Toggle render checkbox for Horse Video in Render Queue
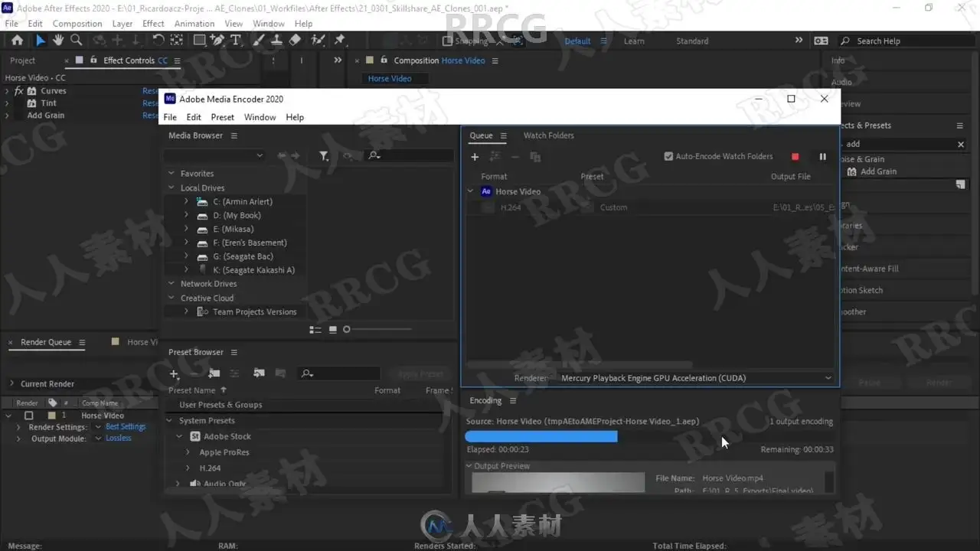980x551 pixels. (x=29, y=416)
